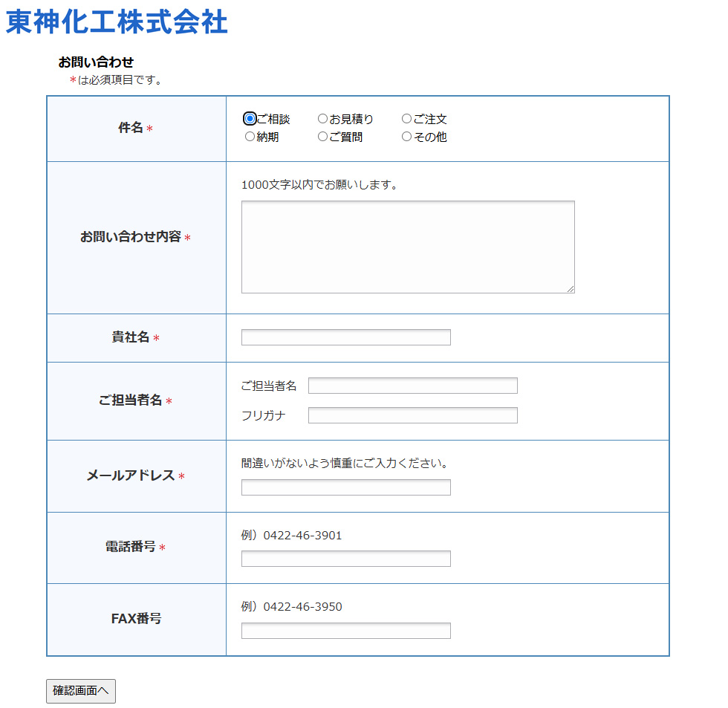
Task: Click the 貴社名 row label
Action: [131, 337]
